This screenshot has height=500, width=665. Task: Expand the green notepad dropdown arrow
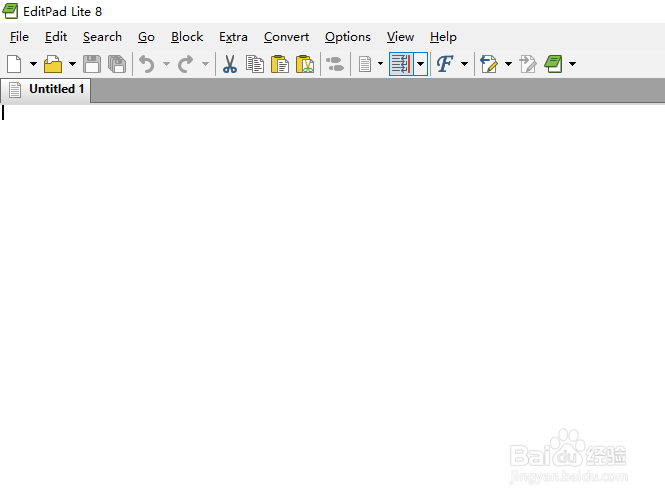click(572, 64)
